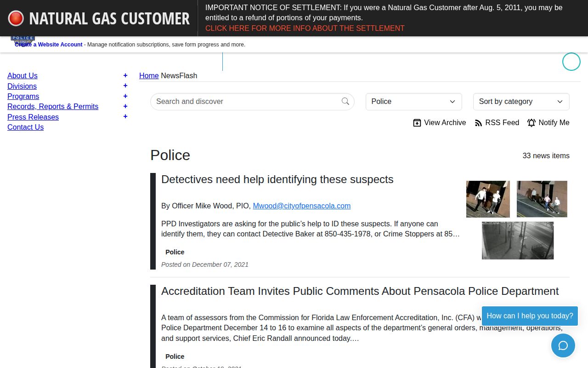This screenshot has width=588, height=368.
Task: Open 'Detectives need help identifying these suspects' headline
Action: tap(277, 179)
